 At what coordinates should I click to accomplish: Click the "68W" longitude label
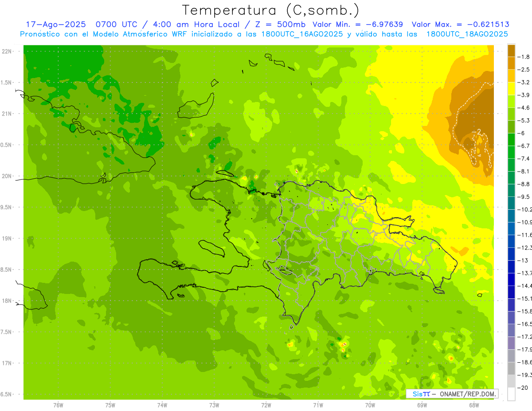[474, 405]
